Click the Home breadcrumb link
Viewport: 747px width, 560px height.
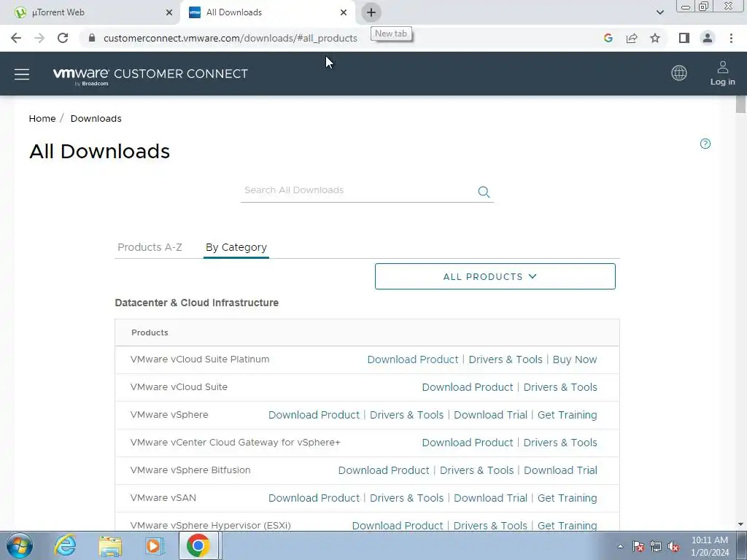click(x=42, y=119)
